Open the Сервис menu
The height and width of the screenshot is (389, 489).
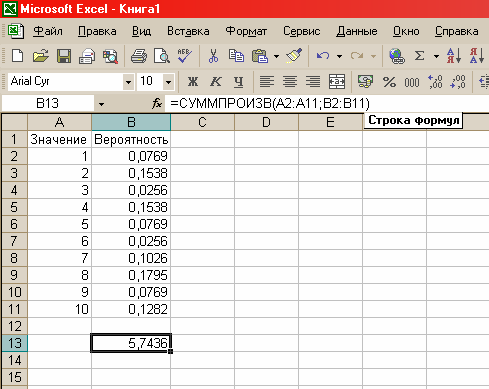302,31
